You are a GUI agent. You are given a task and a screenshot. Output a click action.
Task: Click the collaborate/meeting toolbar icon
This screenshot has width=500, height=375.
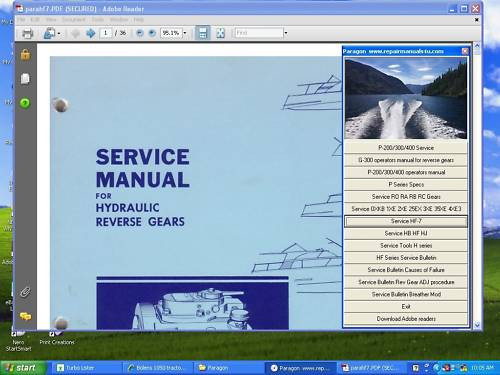(49, 33)
